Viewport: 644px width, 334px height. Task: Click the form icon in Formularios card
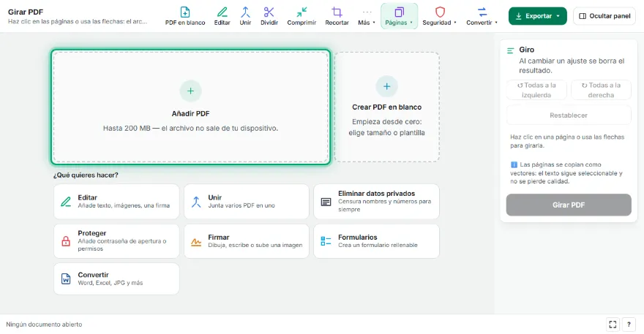tap(326, 241)
